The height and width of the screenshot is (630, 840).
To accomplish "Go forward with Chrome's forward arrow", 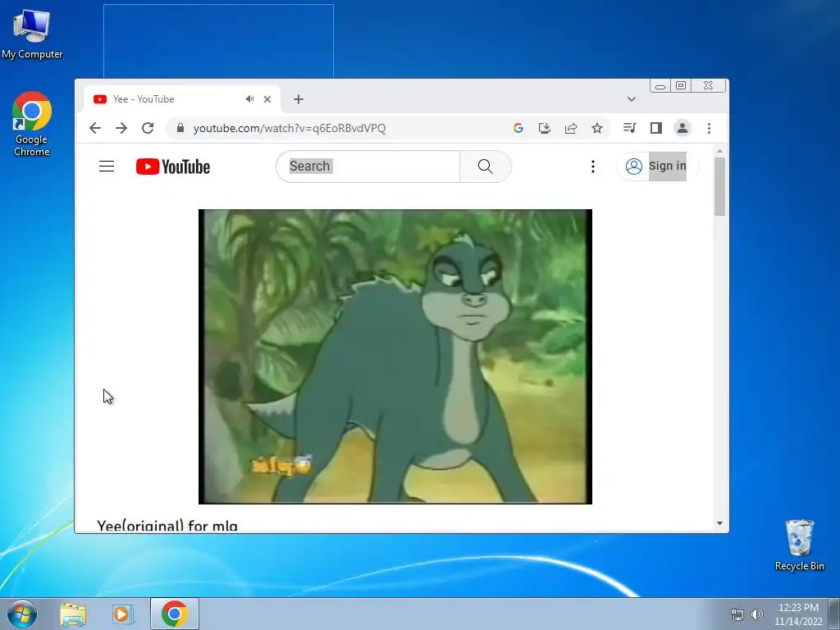I will [x=121, y=128].
